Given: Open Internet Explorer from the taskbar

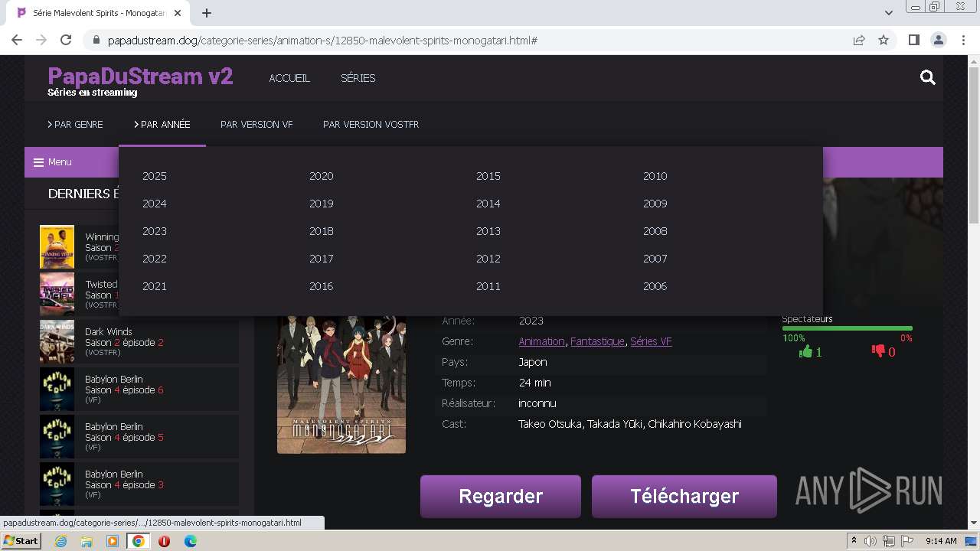Looking at the screenshot, I should click(61, 541).
